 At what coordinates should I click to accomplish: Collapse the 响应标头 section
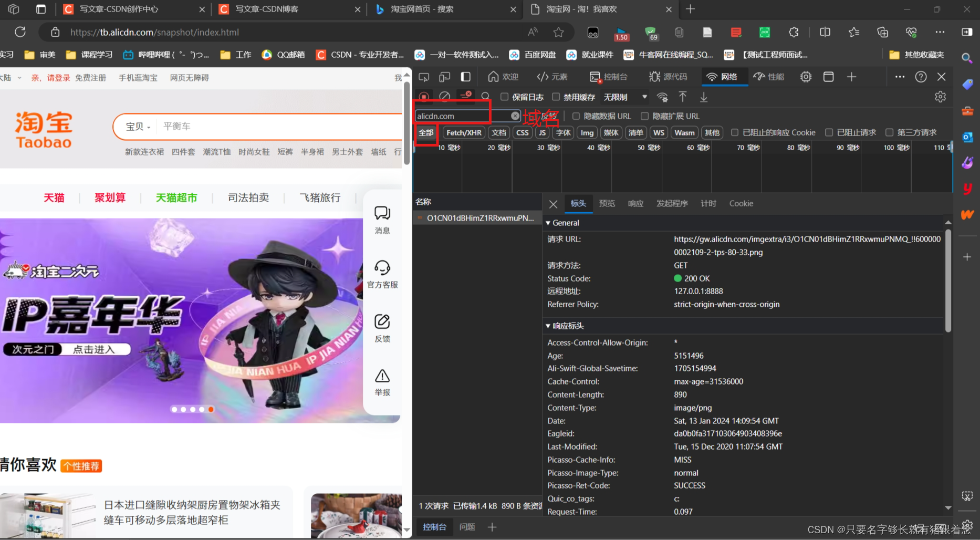[548, 326]
